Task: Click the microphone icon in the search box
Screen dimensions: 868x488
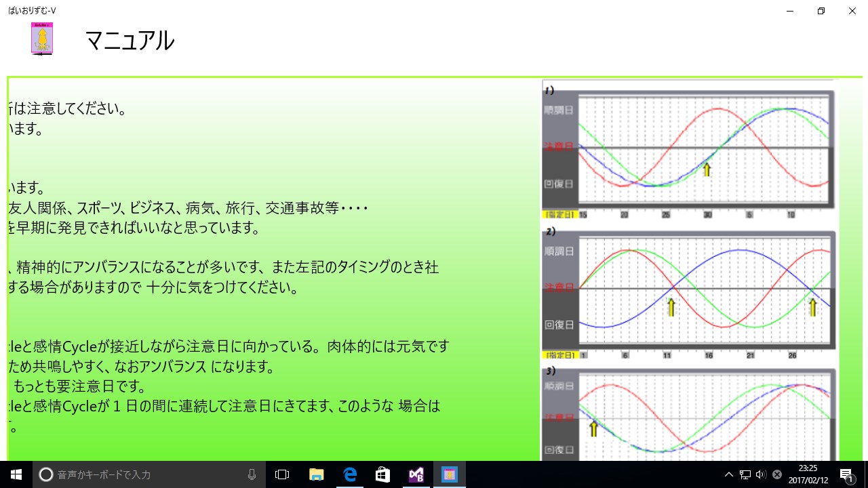Action: click(x=252, y=474)
